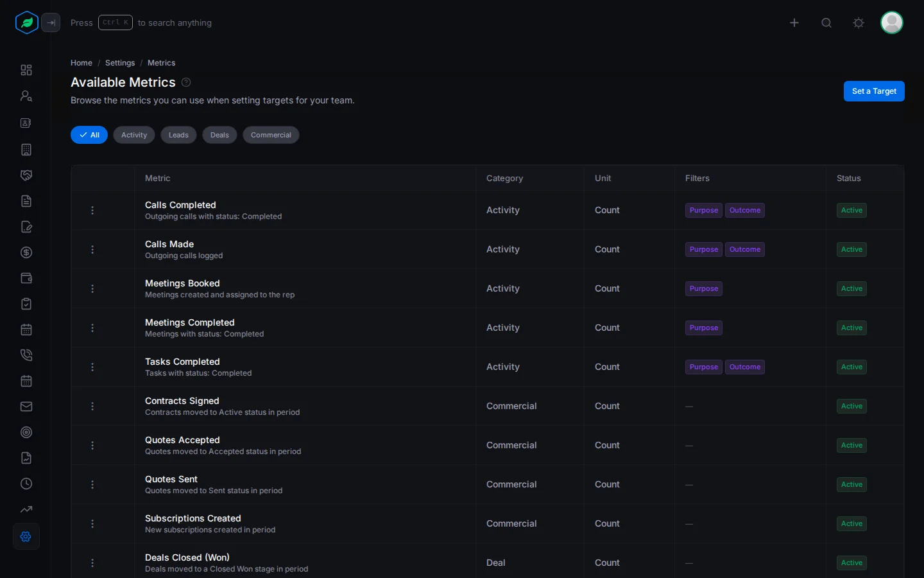Open row menu for Calls Made
924x578 pixels.
pos(92,249)
